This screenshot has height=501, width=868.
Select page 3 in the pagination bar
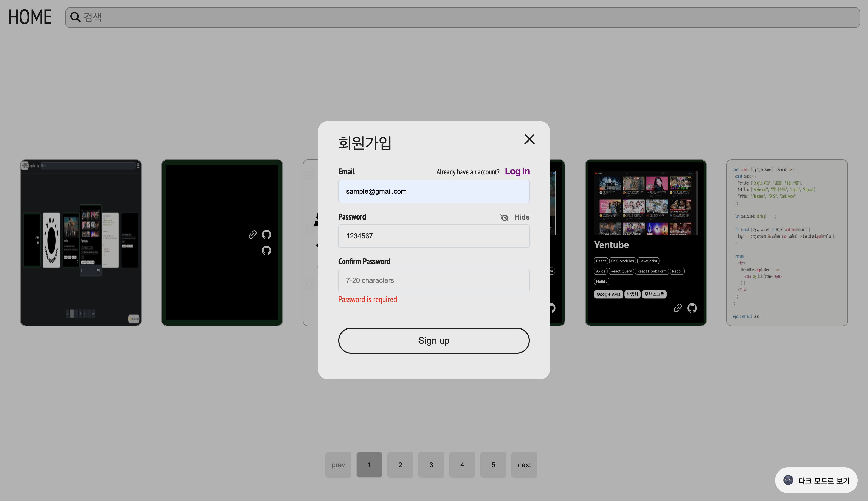pyautogui.click(x=431, y=465)
